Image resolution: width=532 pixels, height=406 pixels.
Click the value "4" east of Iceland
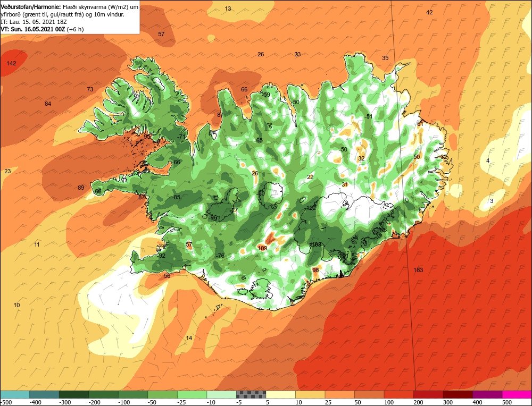tap(488, 160)
